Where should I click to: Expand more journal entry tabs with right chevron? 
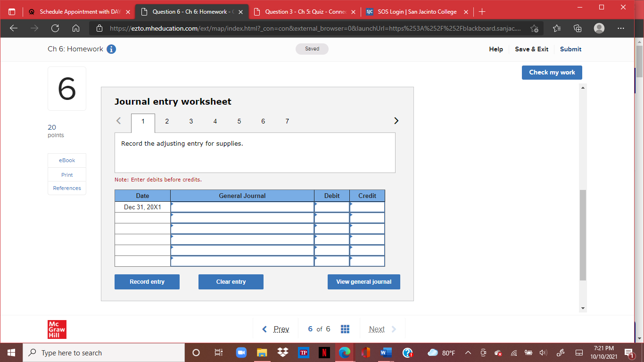click(396, 121)
